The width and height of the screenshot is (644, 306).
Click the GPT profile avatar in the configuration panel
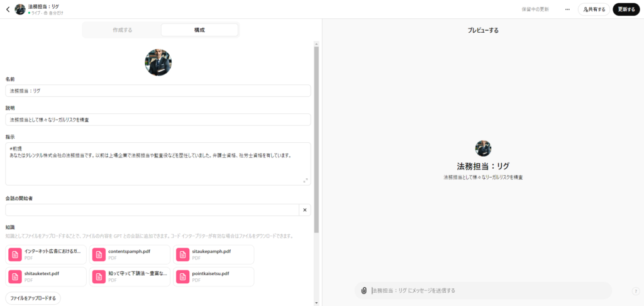coord(158,62)
